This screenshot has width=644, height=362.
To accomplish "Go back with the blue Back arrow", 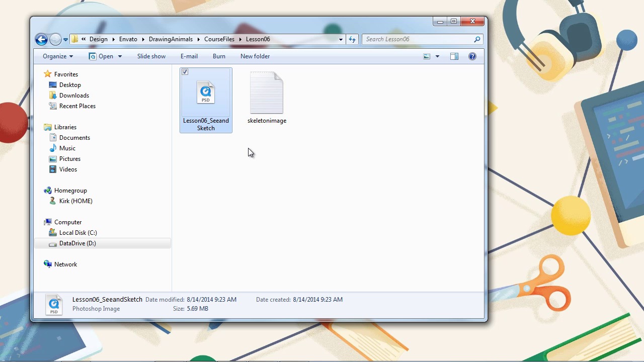I will 41,39.
